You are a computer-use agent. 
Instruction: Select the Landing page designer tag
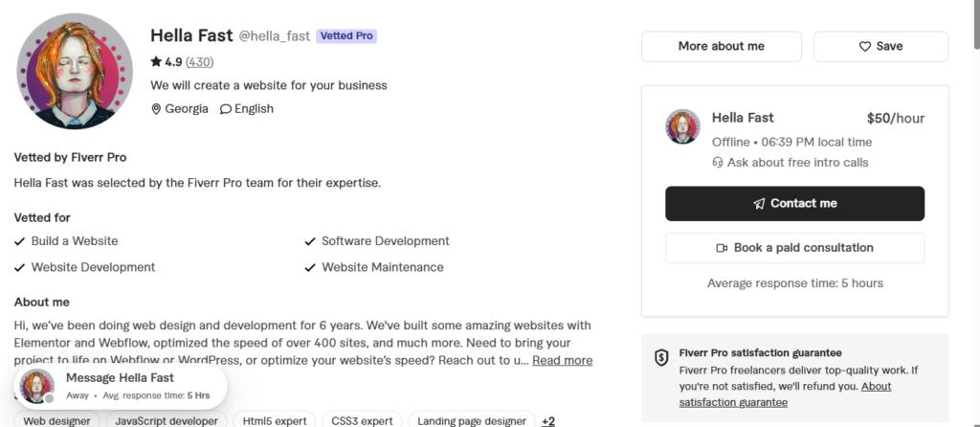pos(472,420)
